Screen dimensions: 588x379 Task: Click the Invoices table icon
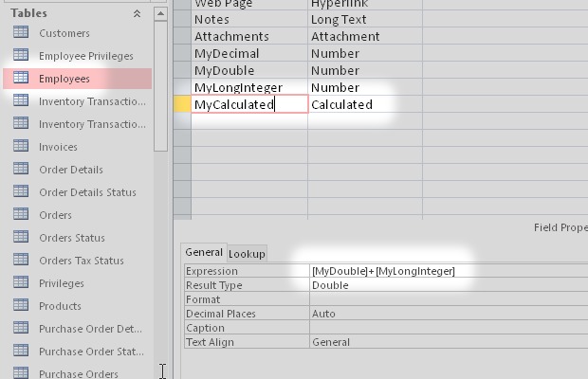coord(20,147)
